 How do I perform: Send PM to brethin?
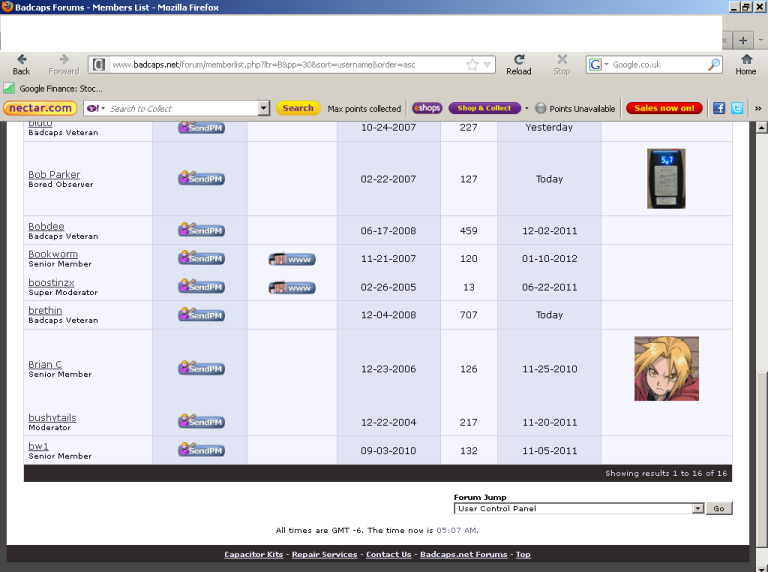pos(201,314)
